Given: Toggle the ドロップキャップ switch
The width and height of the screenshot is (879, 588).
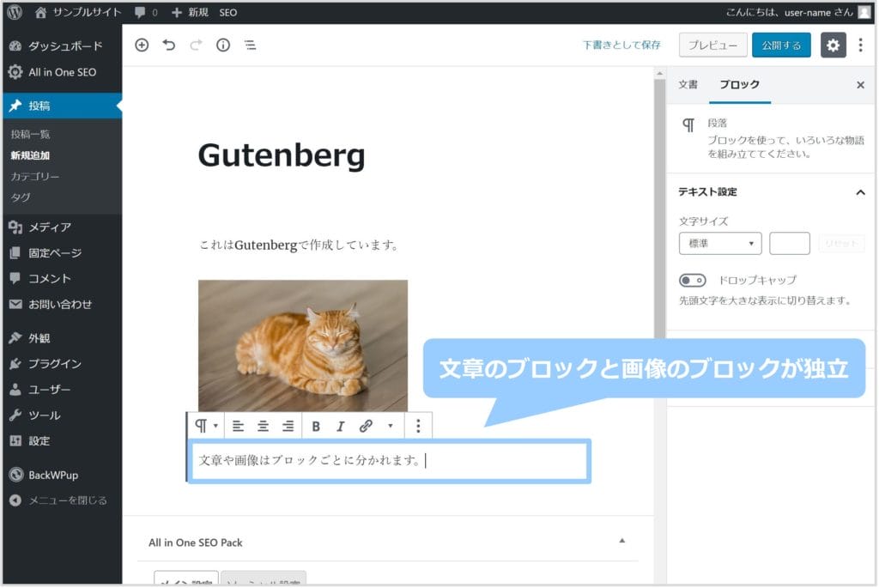Looking at the screenshot, I should (x=693, y=280).
